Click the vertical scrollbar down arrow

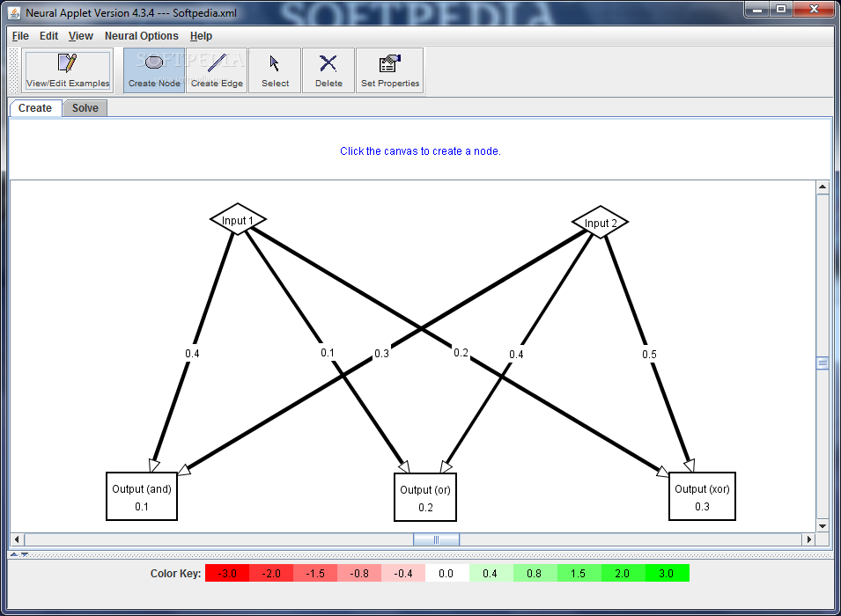click(823, 526)
